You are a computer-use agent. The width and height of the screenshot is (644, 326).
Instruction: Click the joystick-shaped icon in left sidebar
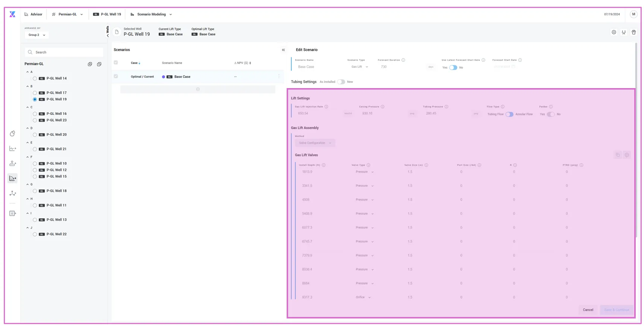[x=12, y=163]
